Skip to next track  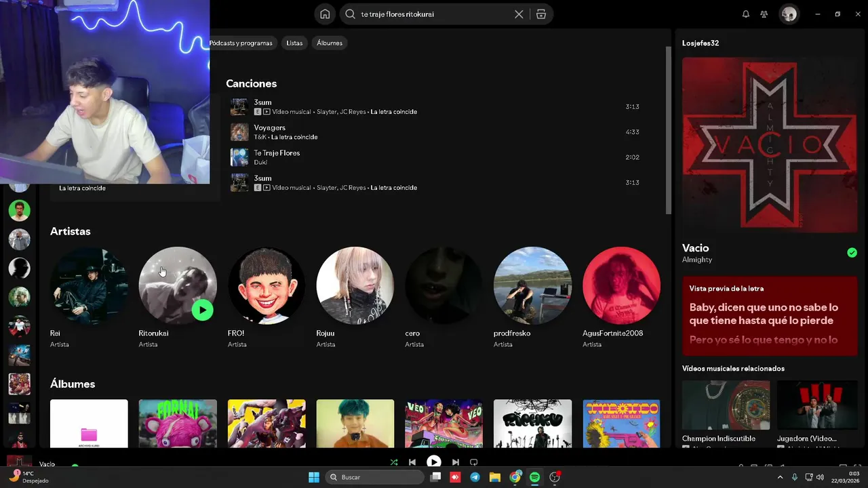(455, 462)
